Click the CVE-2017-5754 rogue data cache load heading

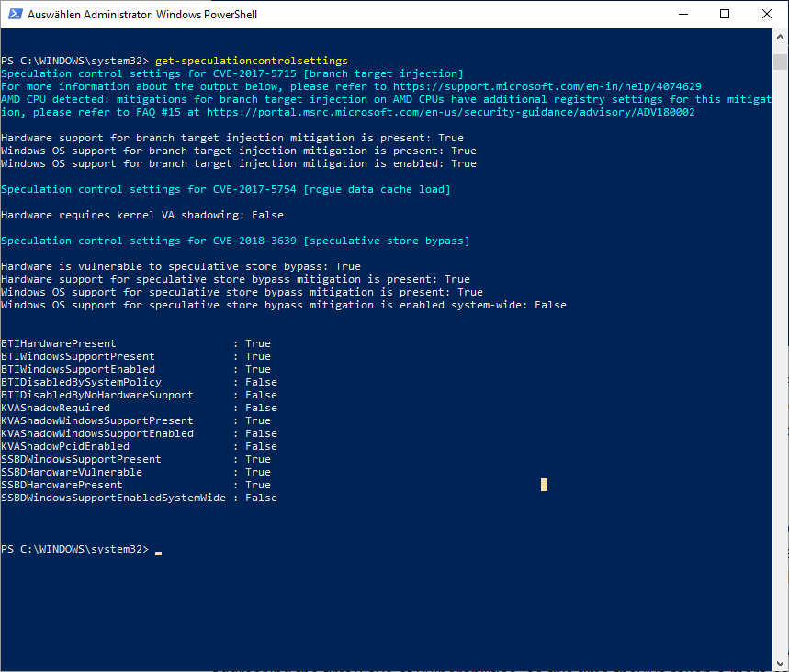click(225, 190)
